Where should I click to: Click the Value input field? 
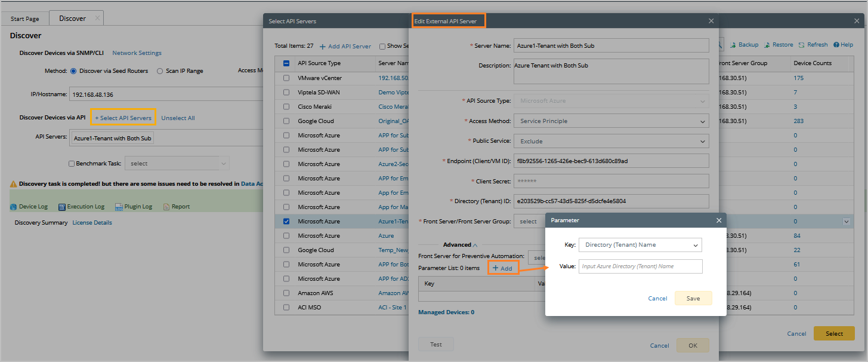click(640, 266)
